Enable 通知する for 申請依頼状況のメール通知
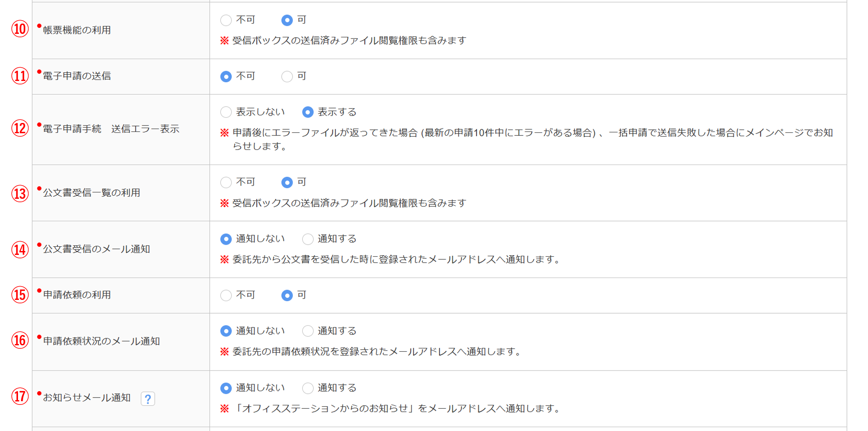Screen dimensions: 868x431 click(307, 331)
